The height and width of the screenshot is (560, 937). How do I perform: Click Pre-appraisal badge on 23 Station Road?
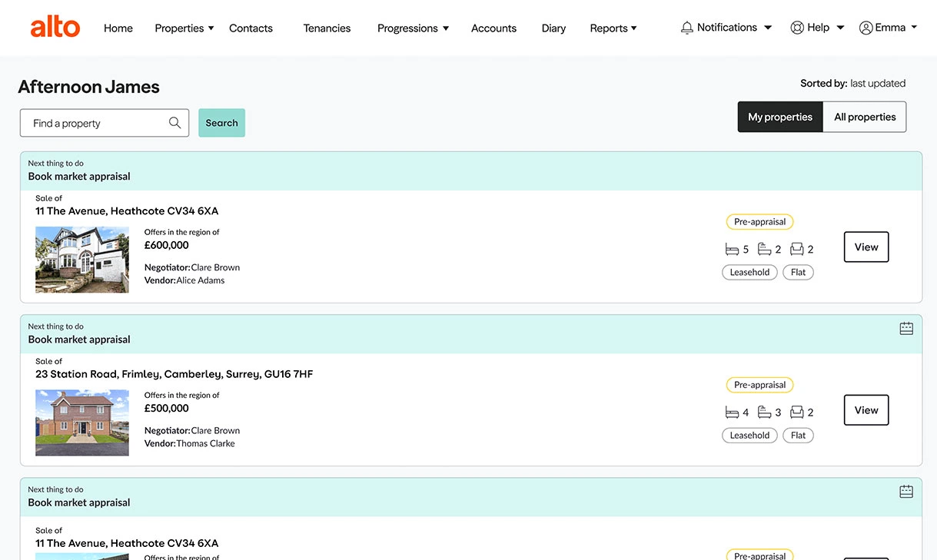pos(759,385)
